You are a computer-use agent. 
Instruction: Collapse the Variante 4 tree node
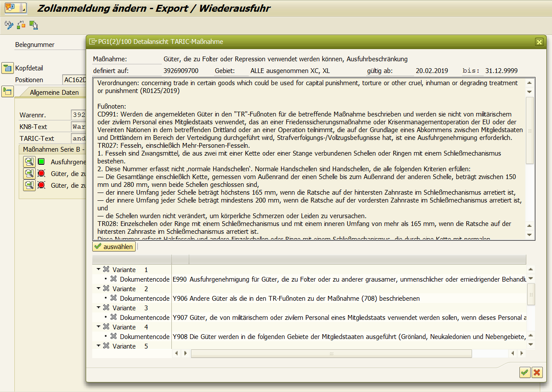click(x=99, y=327)
